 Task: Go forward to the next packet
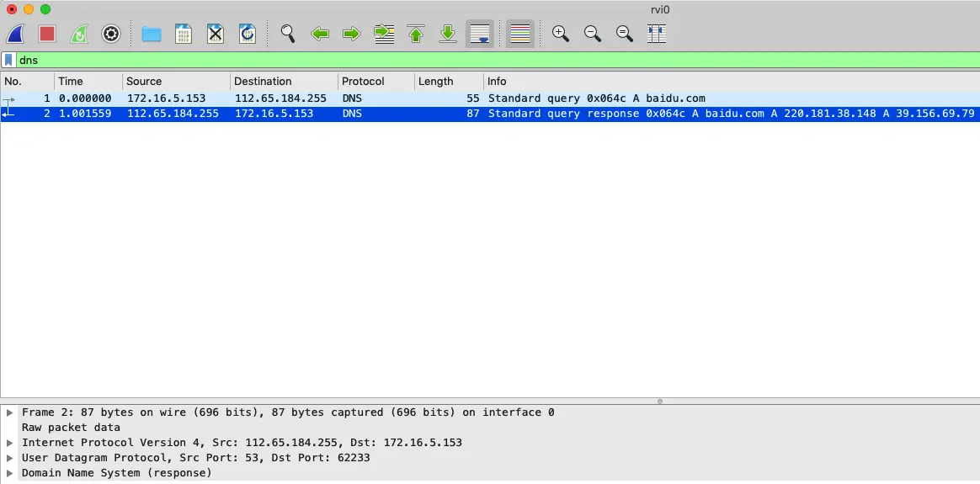point(352,34)
